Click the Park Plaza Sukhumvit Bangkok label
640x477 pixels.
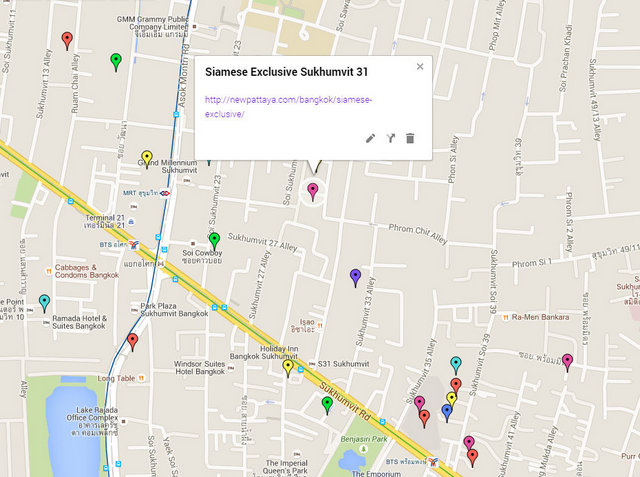(174, 310)
